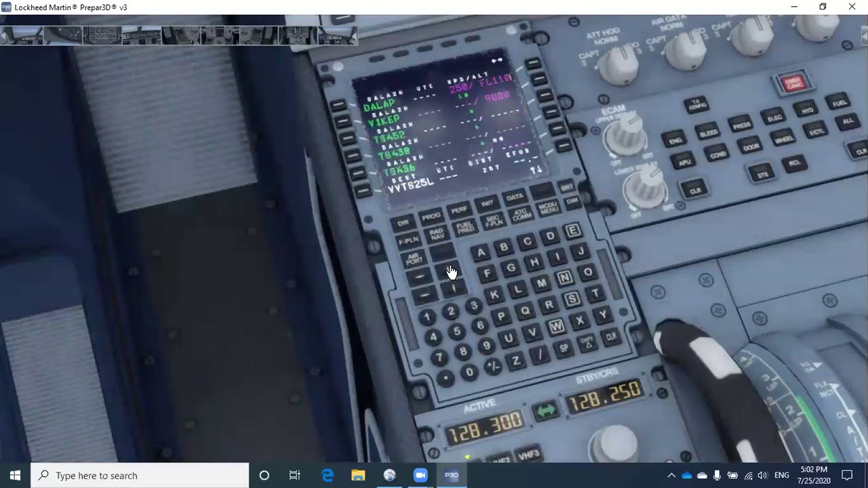Open MCDU MENU page
The height and width of the screenshot is (488, 868).
pos(548,207)
